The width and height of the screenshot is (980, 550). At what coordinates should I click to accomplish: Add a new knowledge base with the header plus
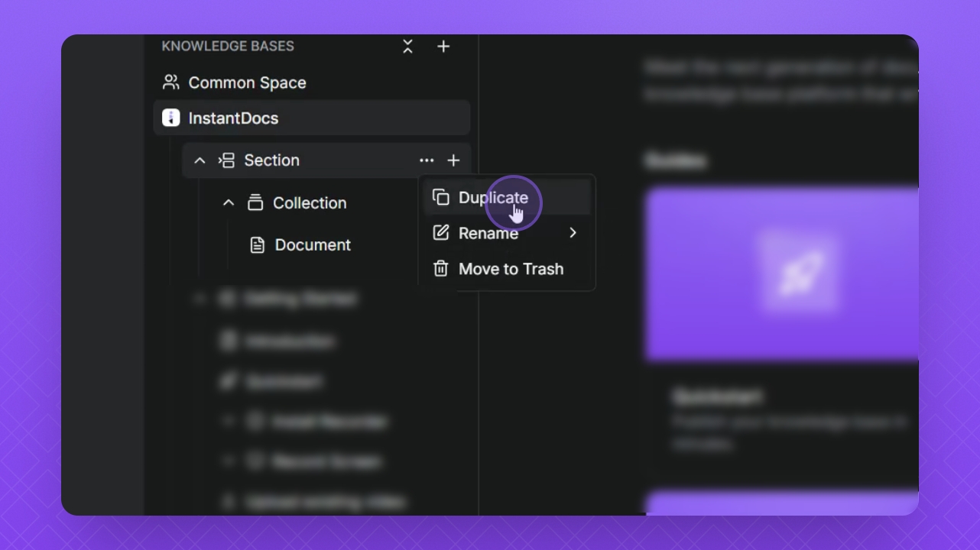pos(443,47)
